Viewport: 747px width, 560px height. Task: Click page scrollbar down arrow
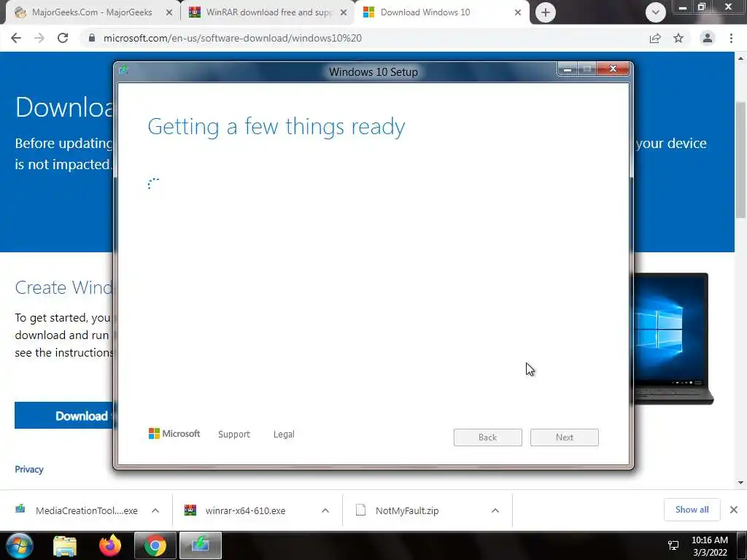[740, 483]
